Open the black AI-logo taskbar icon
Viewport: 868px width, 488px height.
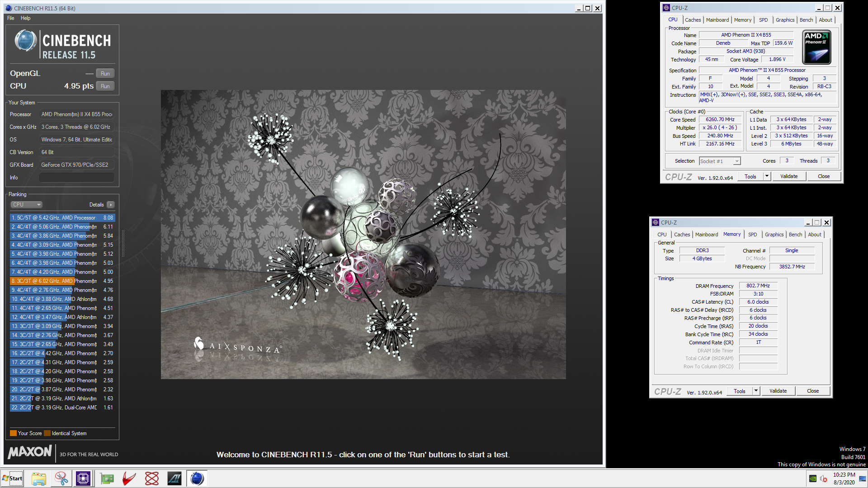pyautogui.click(x=175, y=479)
